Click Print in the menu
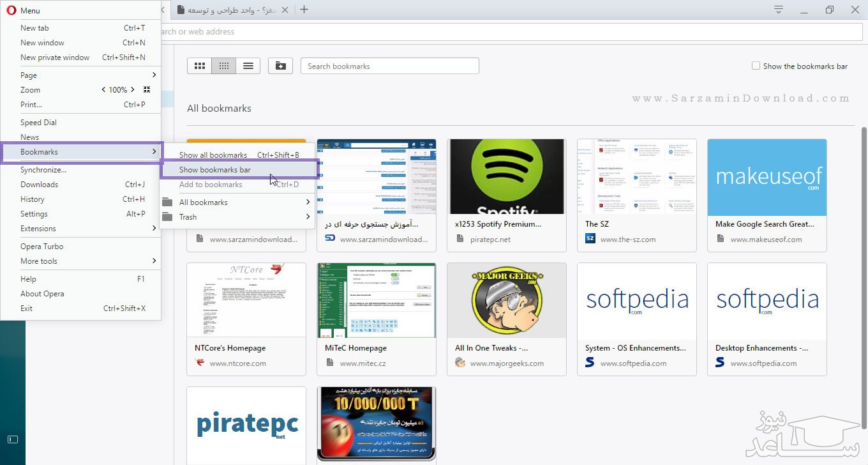The height and width of the screenshot is (465, 868). pos(81,105)
